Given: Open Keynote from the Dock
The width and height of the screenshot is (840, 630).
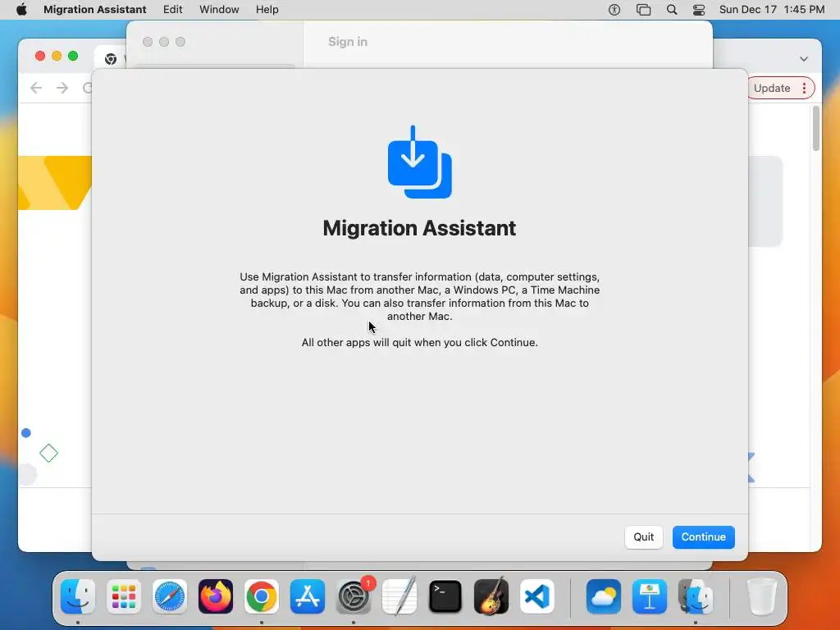Looking at the screenshot, I should pos(650,596).
